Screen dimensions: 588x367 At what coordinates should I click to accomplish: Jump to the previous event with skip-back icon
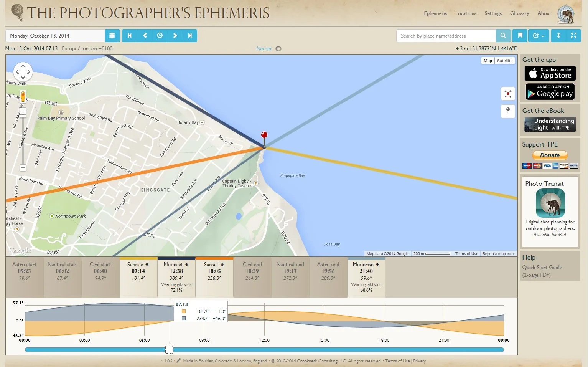pyautogui.click(x=130, y=36)
